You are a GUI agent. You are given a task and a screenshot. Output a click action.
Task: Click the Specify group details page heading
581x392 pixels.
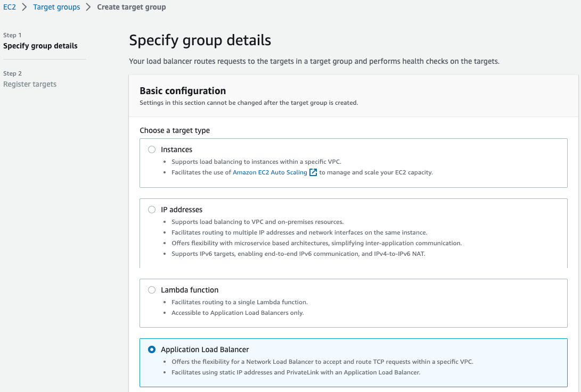(x=200, y=40)
